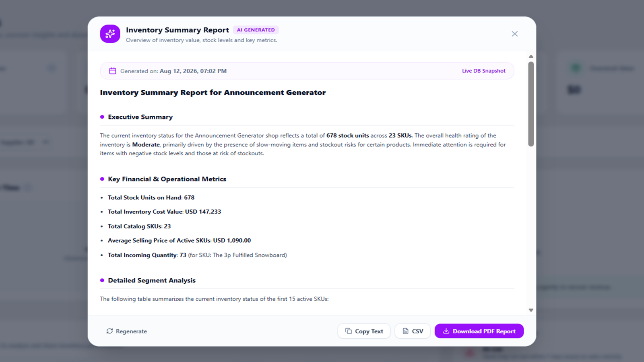
Task: Click the report title for Announcement Generator
Action: coord(213,93)
